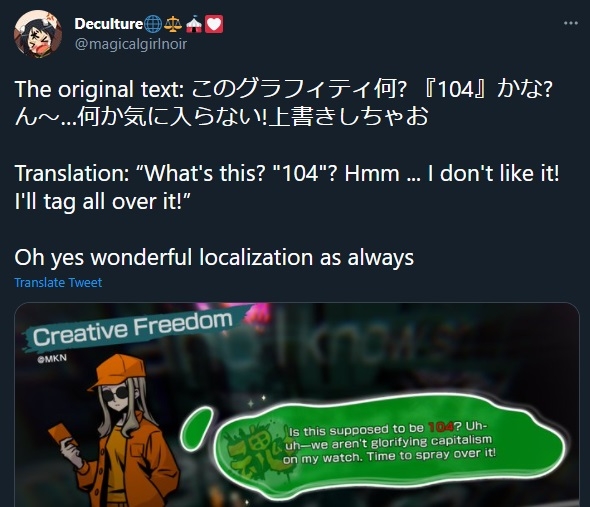590x507 pixels.
Task: Click the Deculture display name
Action: point(108,24)
